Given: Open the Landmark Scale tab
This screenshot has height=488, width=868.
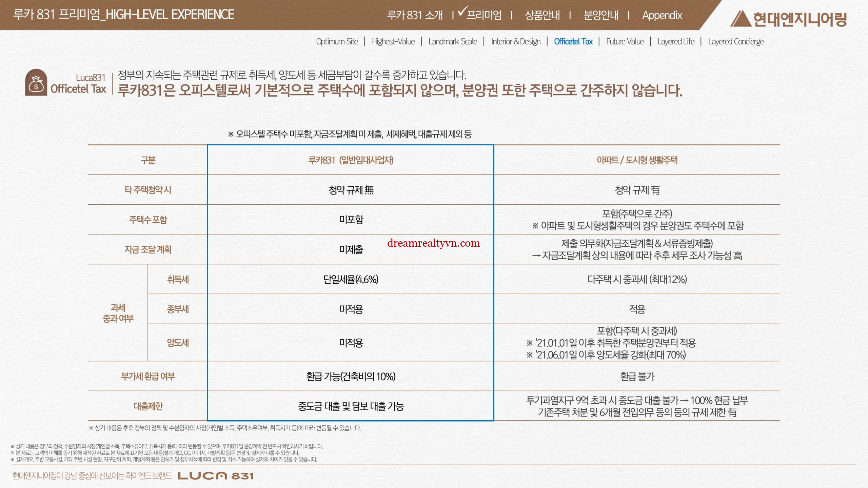Looking at the screenshot, I should pos(453,42).
